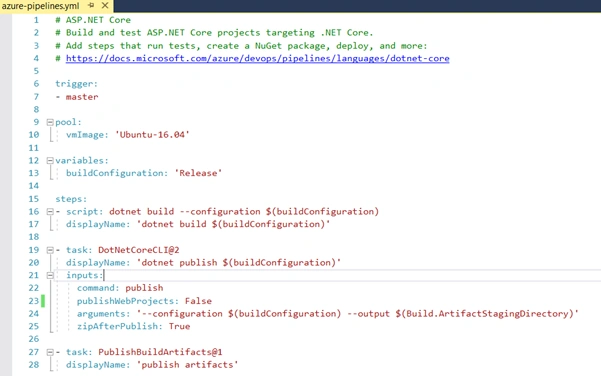
Task: Collapse the PublishBuildArtifacts@1 task block
Action: pyautogui.click(x=50, y=352)
